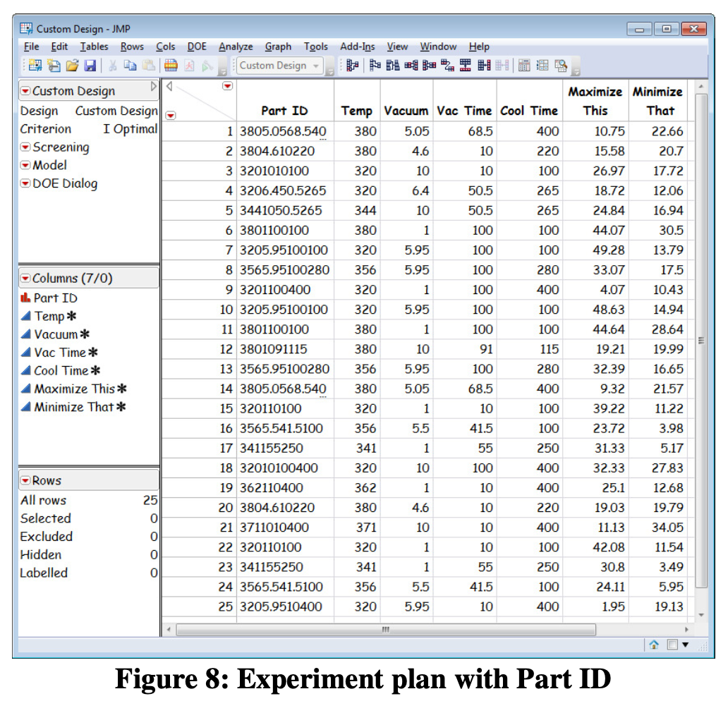
Task: Open the Rows panel red triangle menu
Action: (x=25, y=480)
